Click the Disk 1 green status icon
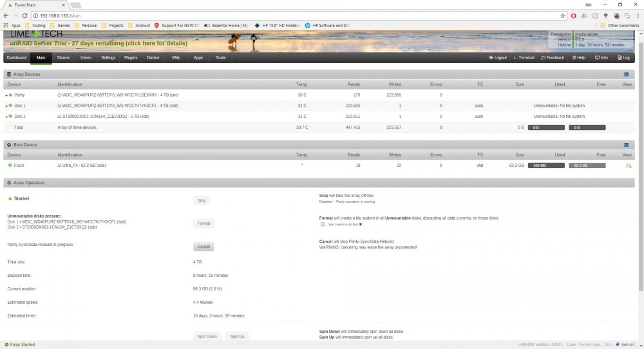 11,106
